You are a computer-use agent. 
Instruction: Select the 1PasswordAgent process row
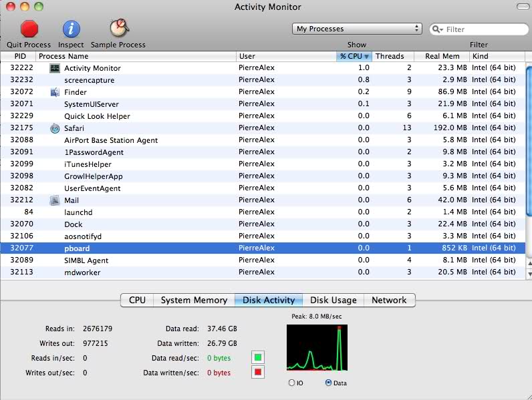(x=263, y=152)
